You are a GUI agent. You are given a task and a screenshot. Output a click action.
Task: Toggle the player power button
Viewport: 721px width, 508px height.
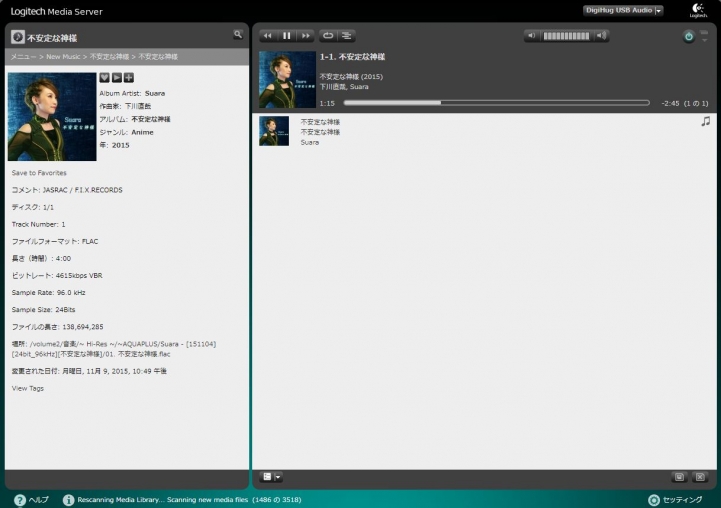pyautogui.click(x=688, y=36)
